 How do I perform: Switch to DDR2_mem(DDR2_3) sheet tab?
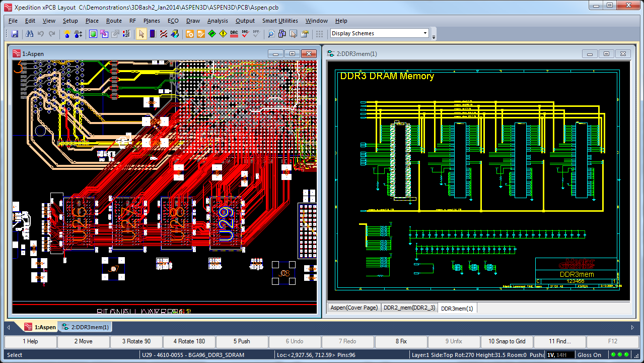point(409,308)
